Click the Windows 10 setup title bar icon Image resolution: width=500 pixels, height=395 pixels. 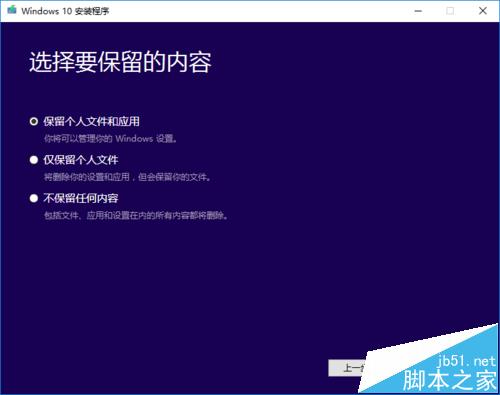point(12,10)
